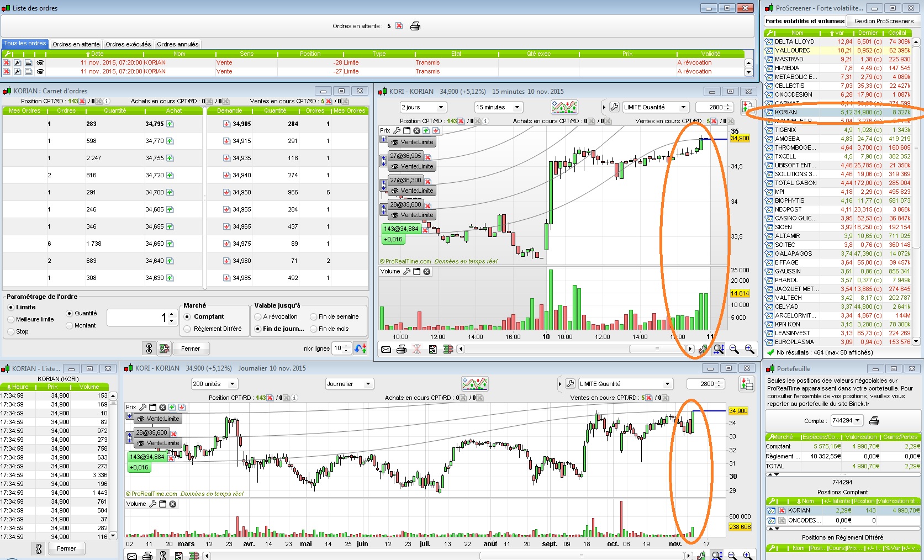Image resolution: width=924 pixels, height=560 pixels.
Task: Switch to Ordres en attente tab
Action: tap(76, 44)
